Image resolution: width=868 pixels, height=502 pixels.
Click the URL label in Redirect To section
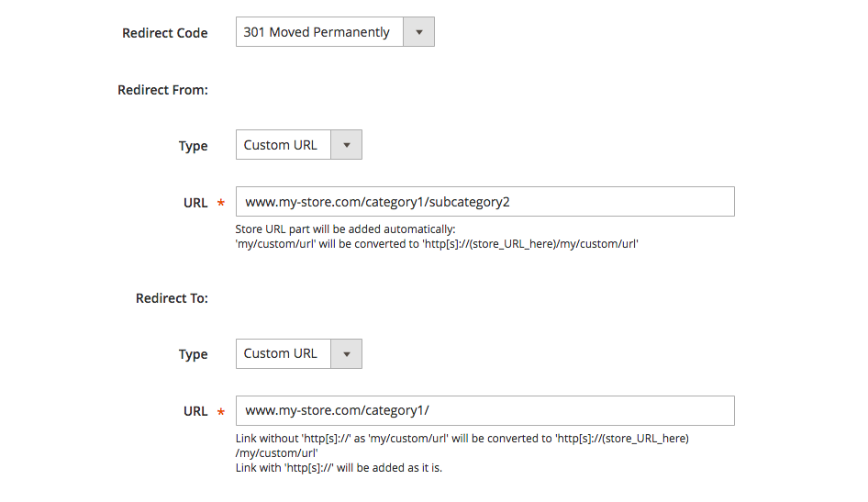point(195,411)
